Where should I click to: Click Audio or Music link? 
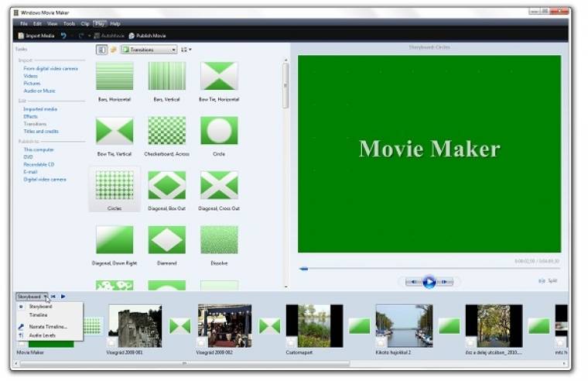coord(39,91)
